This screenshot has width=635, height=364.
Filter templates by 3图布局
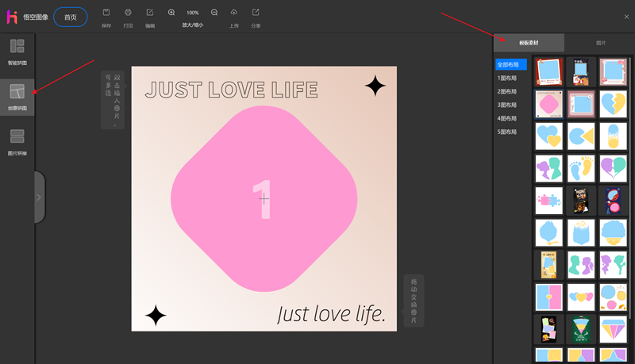point(506,105)
